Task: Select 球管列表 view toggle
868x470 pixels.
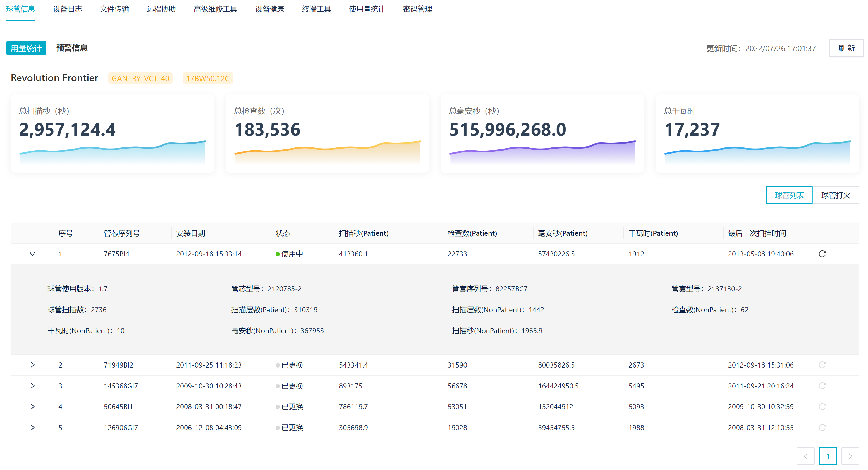Action: tap(789, 195)
